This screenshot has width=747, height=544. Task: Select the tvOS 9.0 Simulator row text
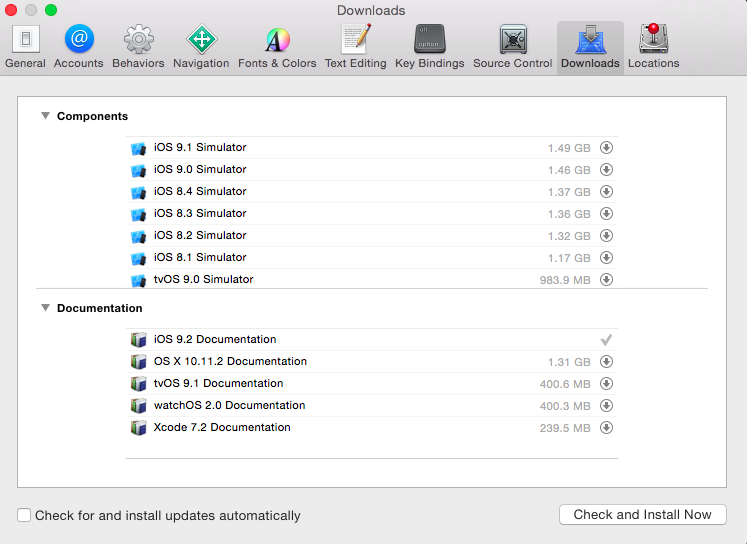[203, 279]
